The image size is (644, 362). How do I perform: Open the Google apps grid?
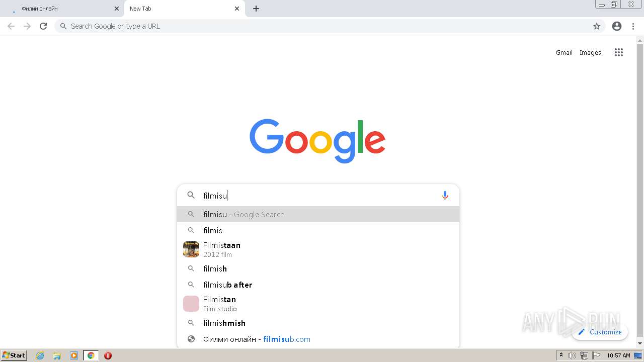[619, 52]
